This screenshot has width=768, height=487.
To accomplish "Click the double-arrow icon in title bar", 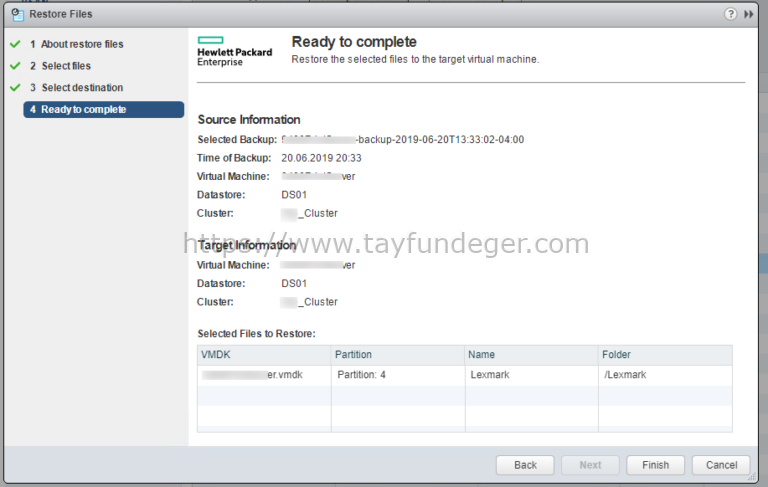I will click(749, 14).
